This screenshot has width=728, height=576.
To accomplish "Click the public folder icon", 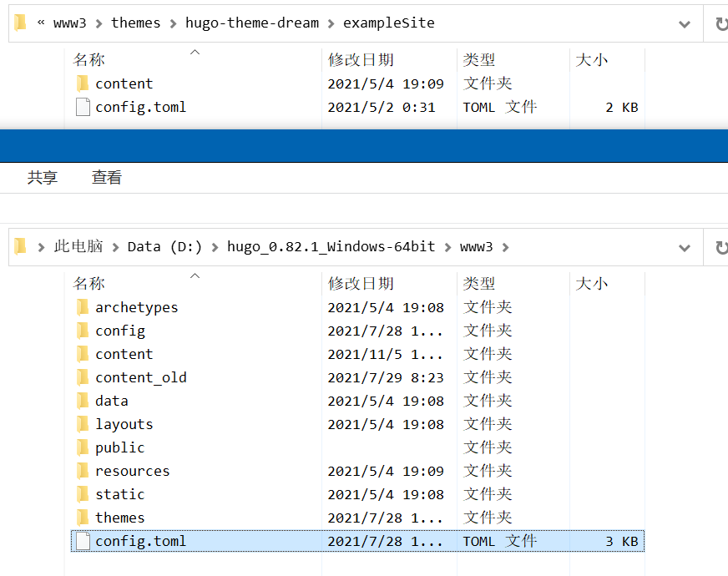I will tap(82, 447).
